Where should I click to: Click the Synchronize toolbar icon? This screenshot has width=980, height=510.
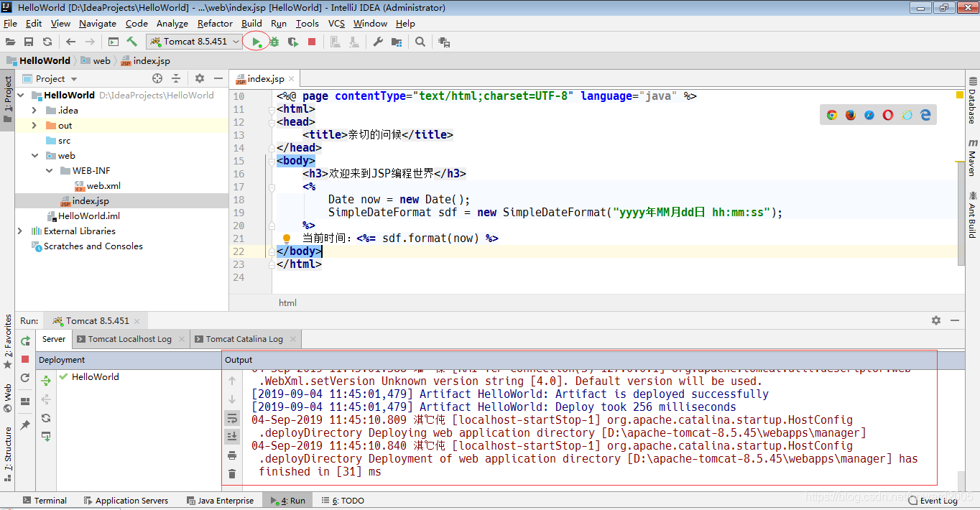(x=47, y=42)
